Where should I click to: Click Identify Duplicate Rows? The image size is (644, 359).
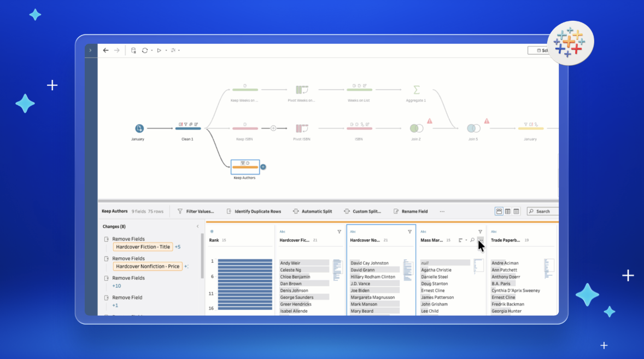coord(253,211)
